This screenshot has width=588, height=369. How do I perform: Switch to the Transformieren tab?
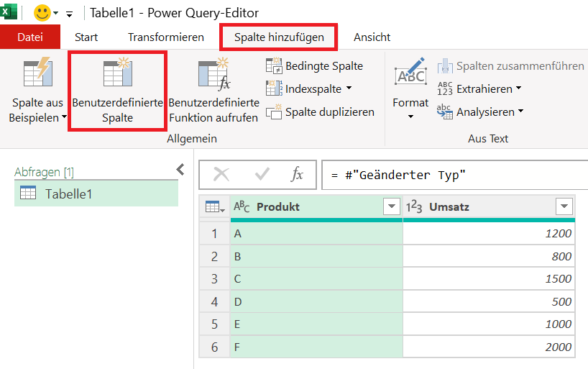tap(166, 37)
